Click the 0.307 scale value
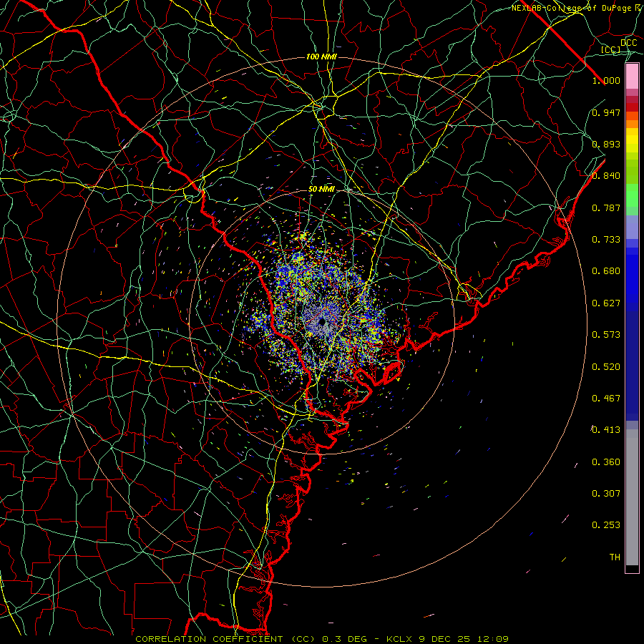 [606, 494]
